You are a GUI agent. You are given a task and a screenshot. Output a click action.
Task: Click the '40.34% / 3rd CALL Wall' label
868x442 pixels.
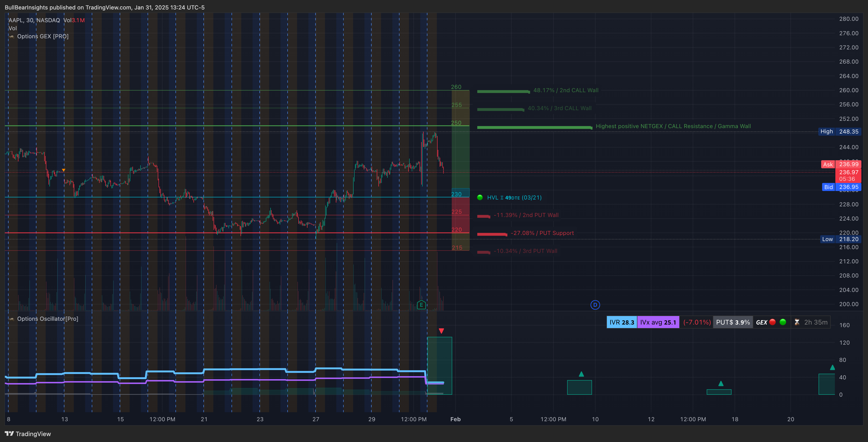click(559, 108)
